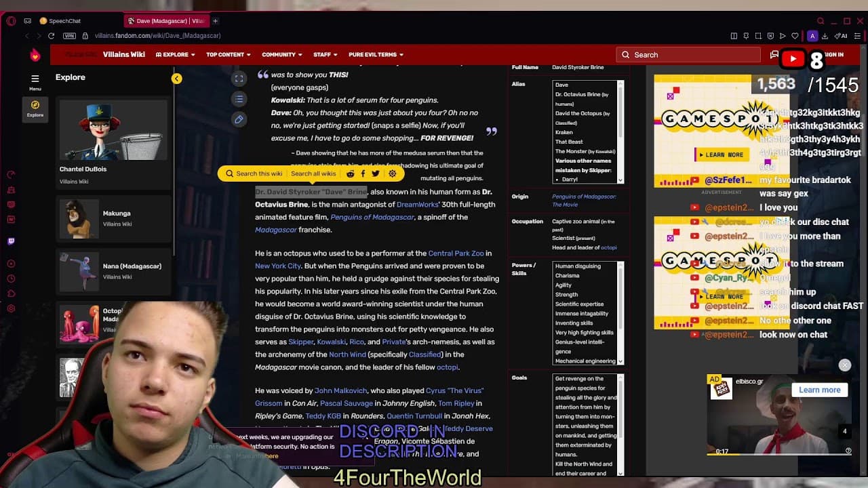The width and height of the screenshot is (868, 488).
Task: Open the North Wind link
Action: [347, 354]
